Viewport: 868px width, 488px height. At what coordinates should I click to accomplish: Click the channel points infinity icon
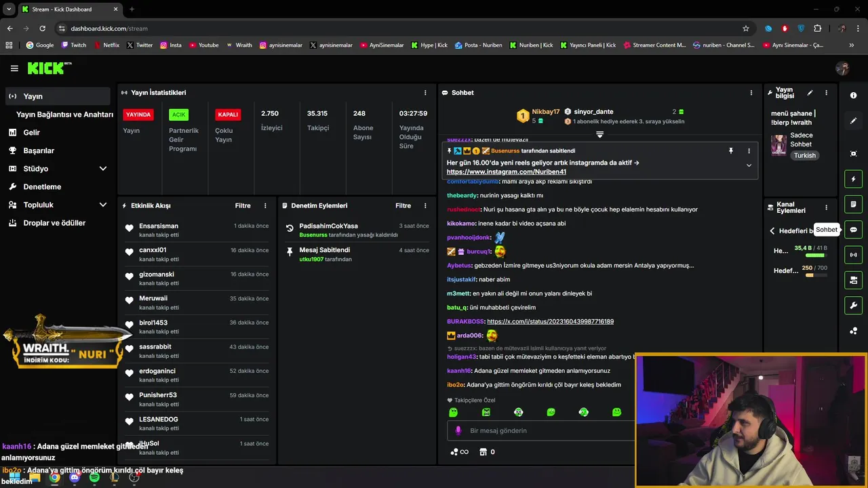(460, 452)
